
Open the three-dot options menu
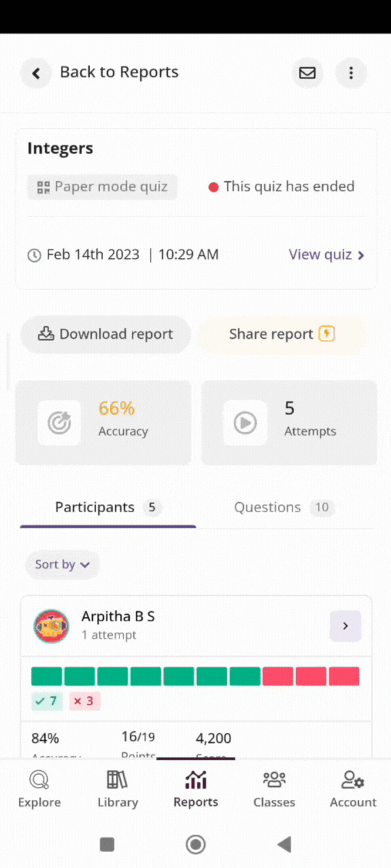coord(351,73)
